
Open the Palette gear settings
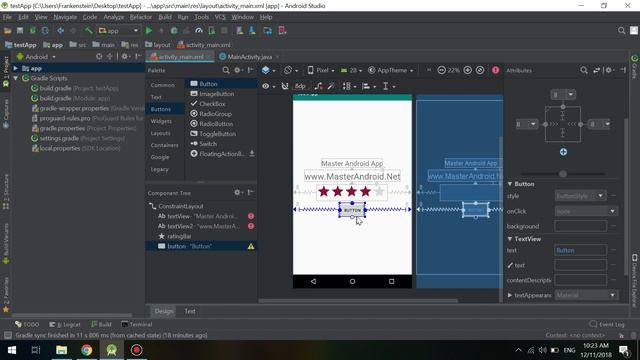tap(238, 70)
